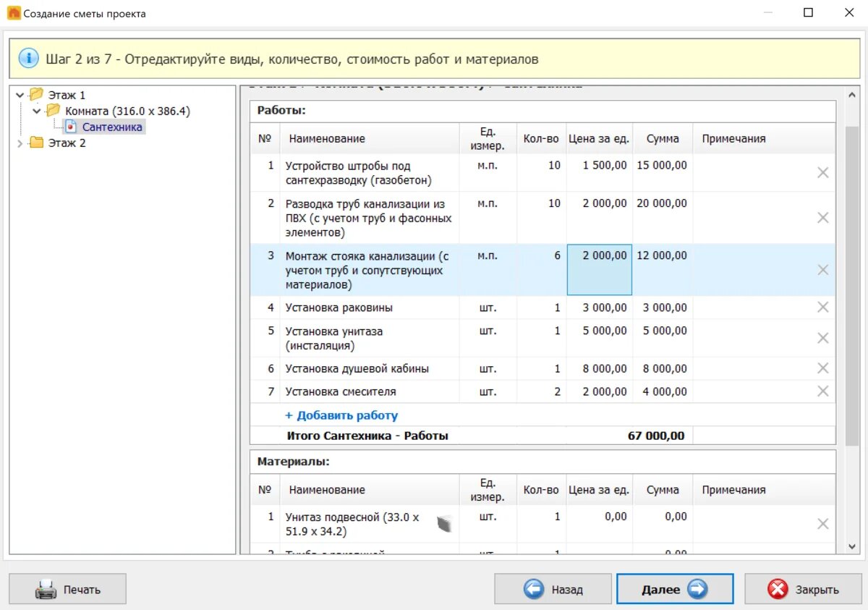Click 'Сумма' header in Работы table
The height and width of the screenshot is (610, 868).
(663, 138)
